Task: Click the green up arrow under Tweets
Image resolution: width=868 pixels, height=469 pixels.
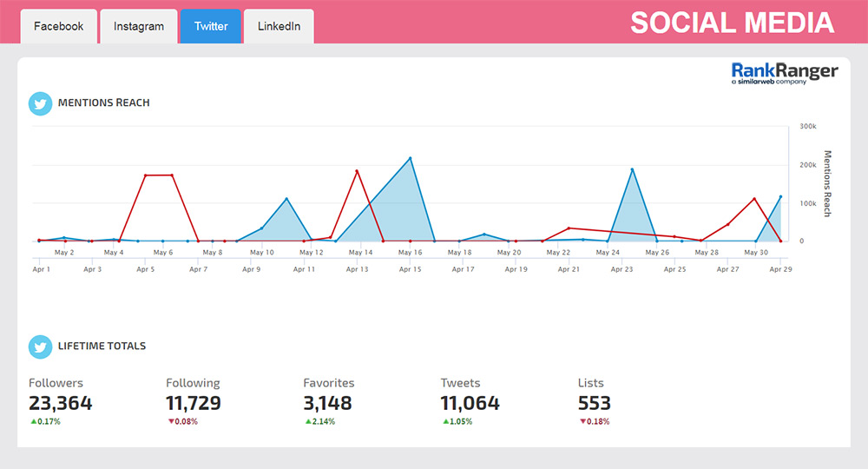Action: [x=444, y=422]
